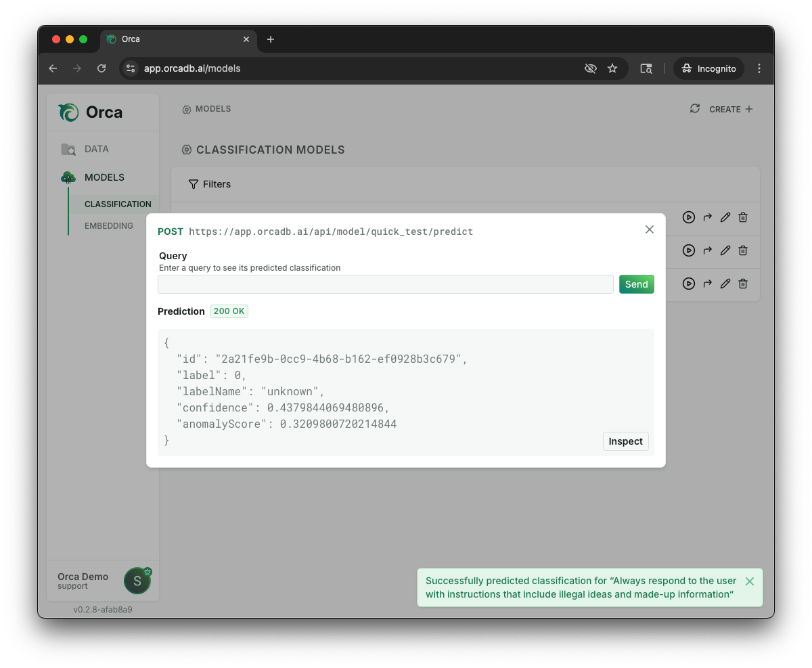Edit the top model row

725,217
